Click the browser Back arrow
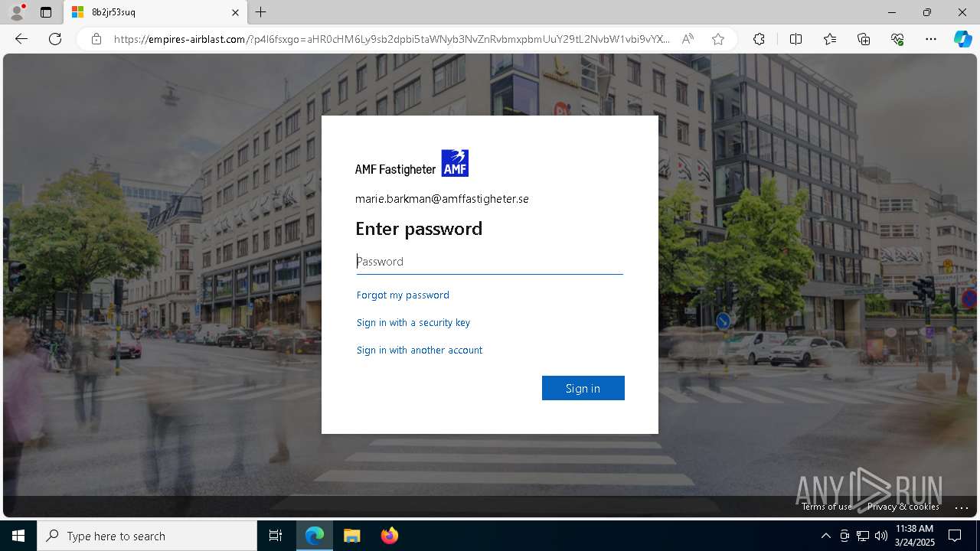Screen dimensions: 980x551 point(21,39)
